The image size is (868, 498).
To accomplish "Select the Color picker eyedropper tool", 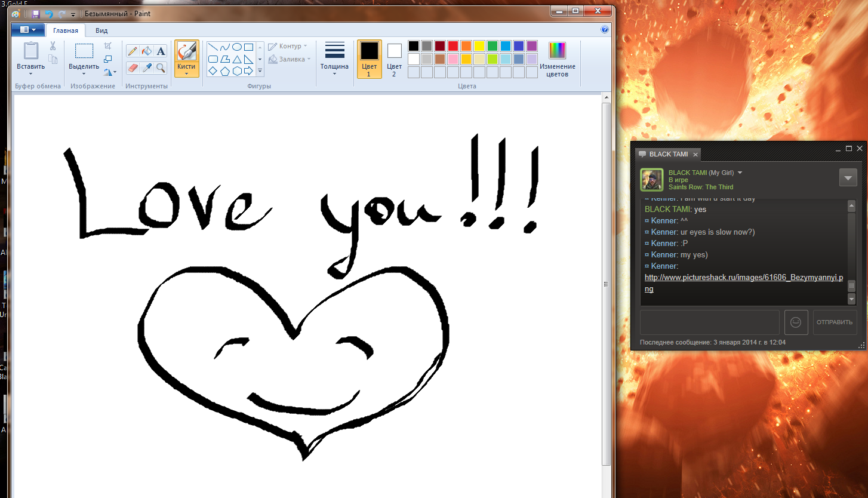I will coord(147,68).
